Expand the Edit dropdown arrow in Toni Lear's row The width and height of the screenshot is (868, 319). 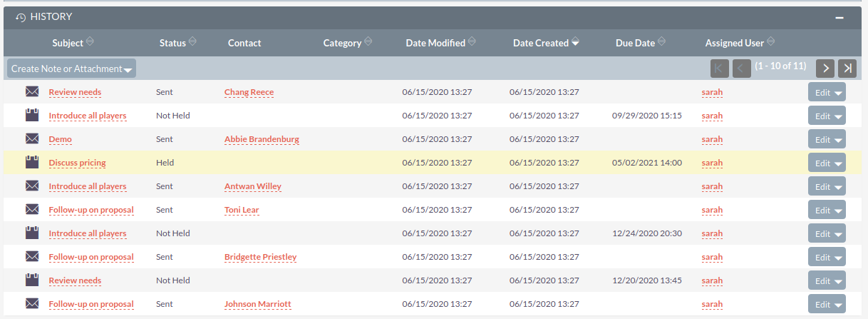click(x=839, y=211)
